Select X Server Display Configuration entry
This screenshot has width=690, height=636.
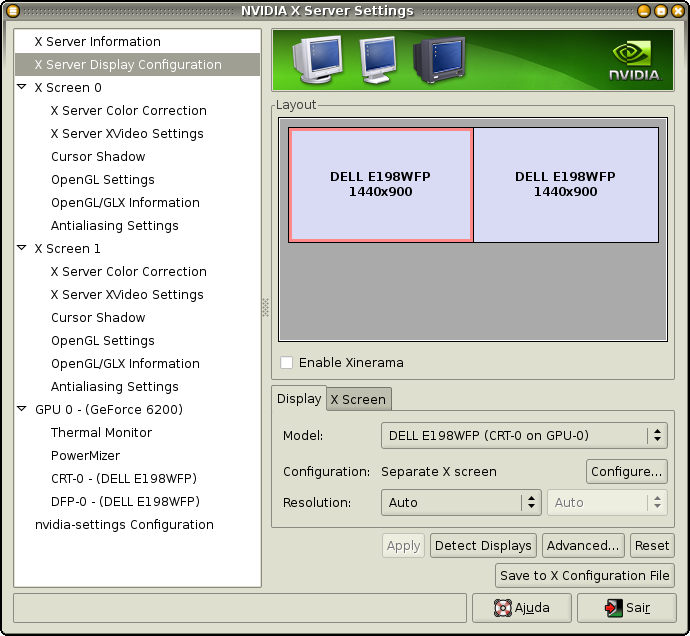tap(137, 64)
